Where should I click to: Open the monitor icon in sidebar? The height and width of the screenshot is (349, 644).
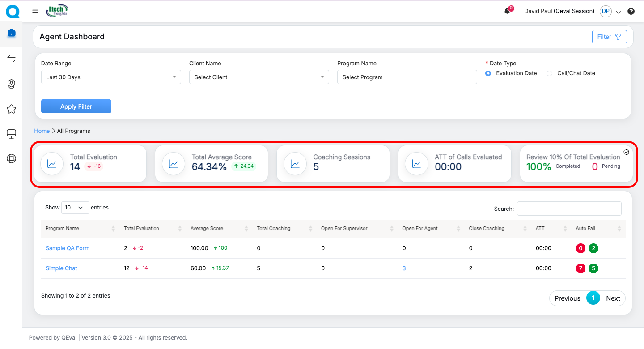(x=12, y=134)
